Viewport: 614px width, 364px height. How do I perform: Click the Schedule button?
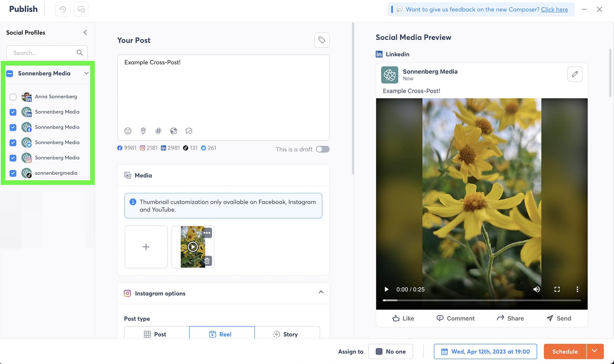(x=565, y=351)
